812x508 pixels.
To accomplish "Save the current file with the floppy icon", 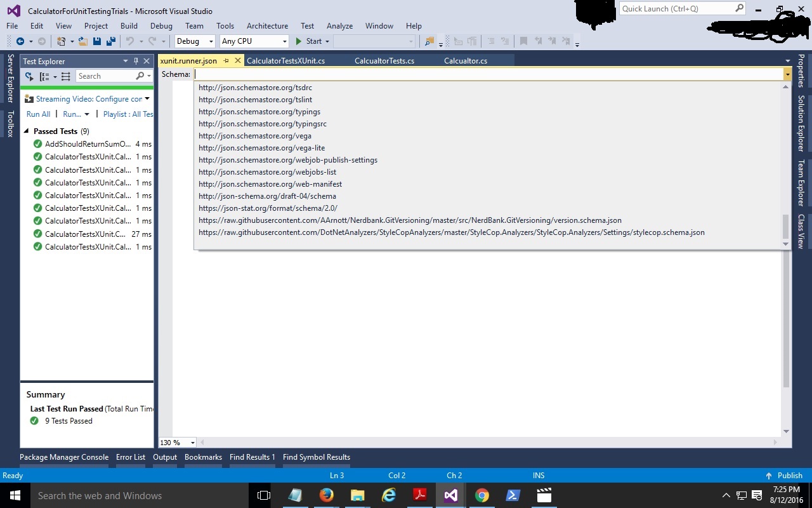I will (97, 41).
